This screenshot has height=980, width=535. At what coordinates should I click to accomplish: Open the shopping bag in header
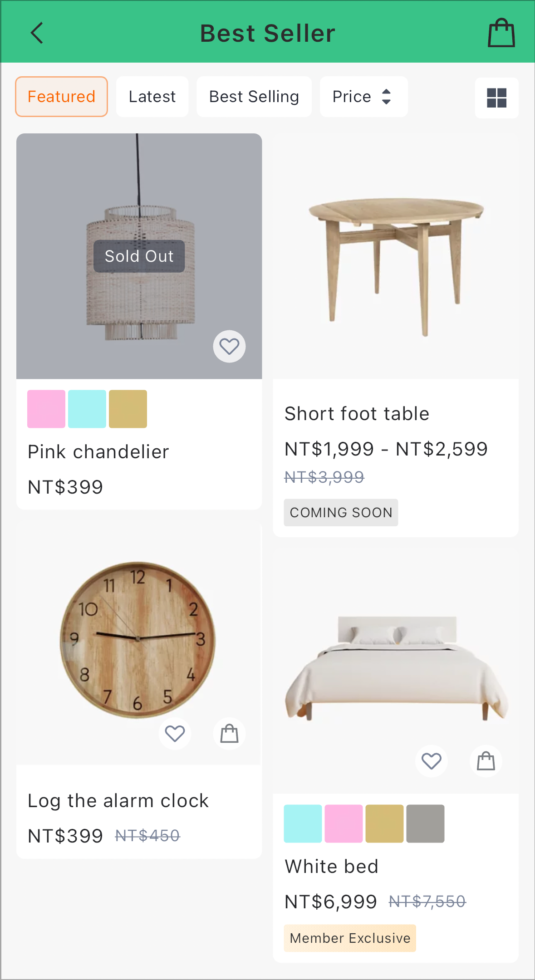pyautogui.click(x=501, y=33)
